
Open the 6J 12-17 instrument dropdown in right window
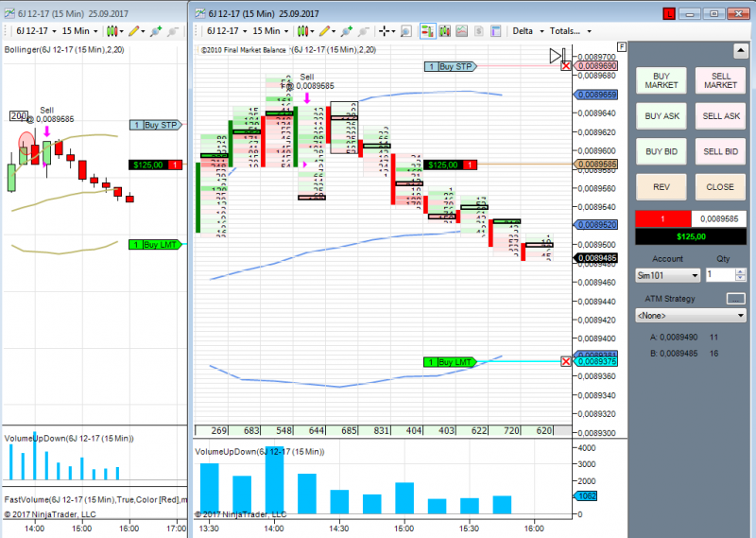(x=227, y=31)
